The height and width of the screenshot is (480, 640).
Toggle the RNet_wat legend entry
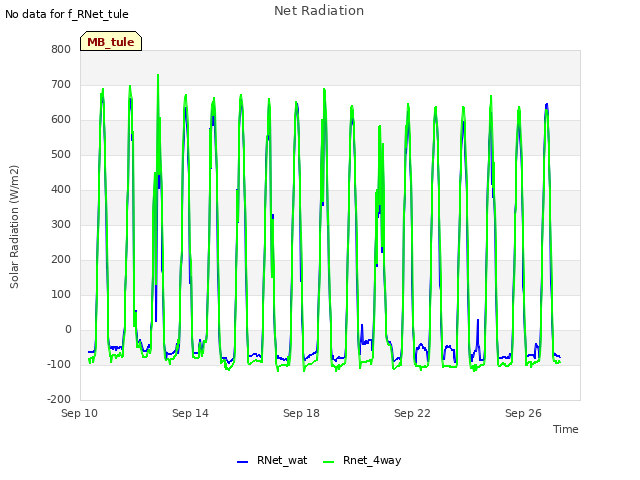[272, 460]
